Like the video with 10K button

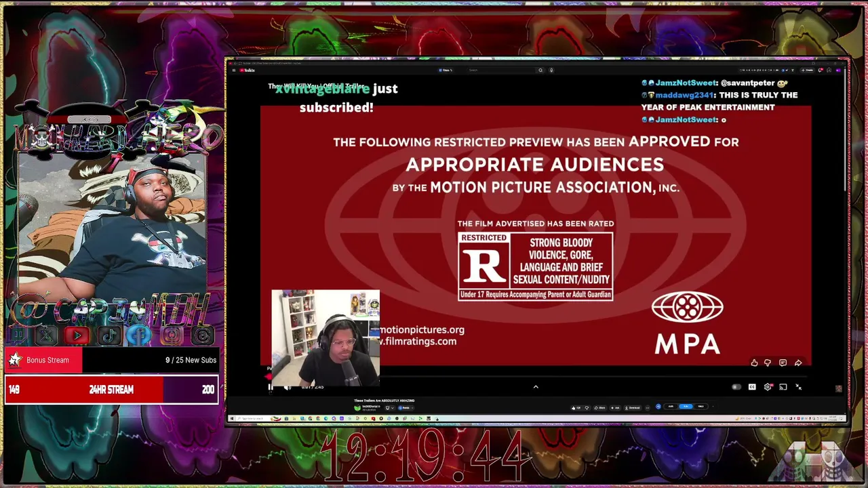pos(576,407)
